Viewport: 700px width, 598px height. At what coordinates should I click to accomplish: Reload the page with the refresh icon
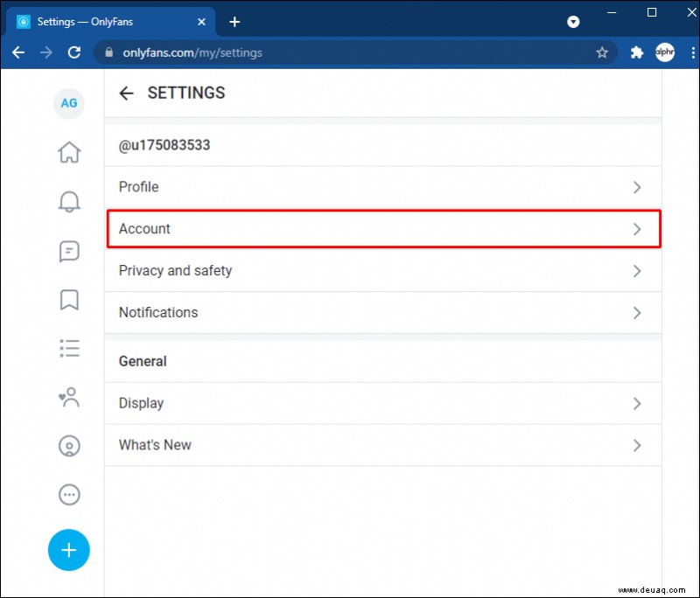pos(74,52)
